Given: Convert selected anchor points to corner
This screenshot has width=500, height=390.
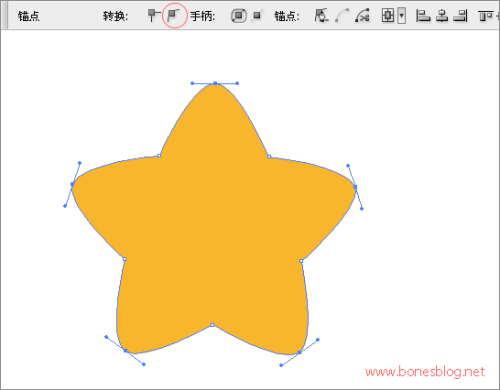Looking at the screenshot, I should pyautogui.click(x=153, y=15).
